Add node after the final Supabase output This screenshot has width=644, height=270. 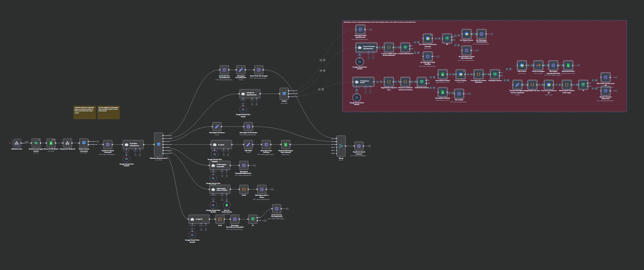(x=369, y=145)
